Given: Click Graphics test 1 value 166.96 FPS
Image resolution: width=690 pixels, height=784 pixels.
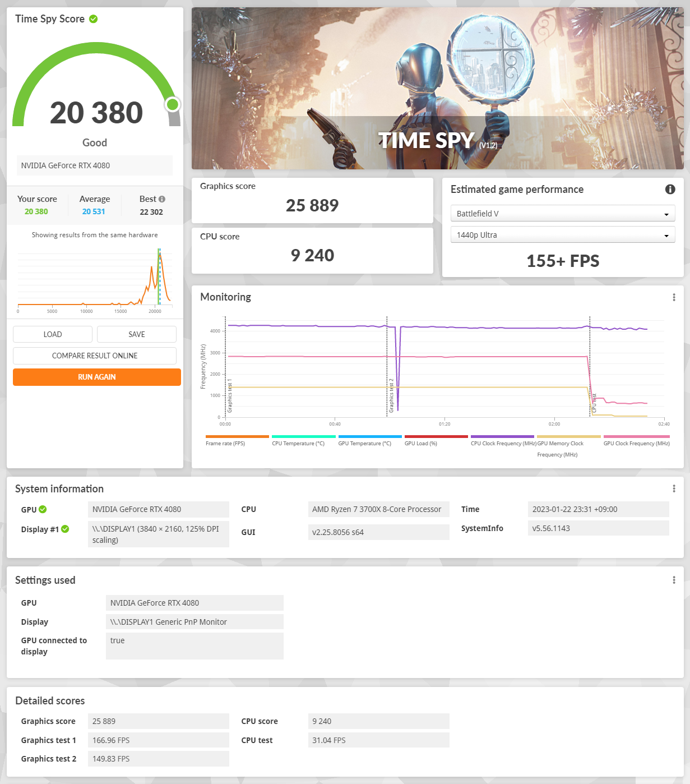Looking at the screenshot, I should (x=159, y=740).
